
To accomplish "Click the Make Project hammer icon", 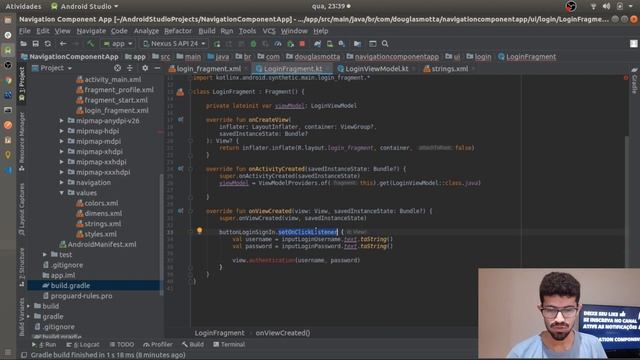I will 91,44.
